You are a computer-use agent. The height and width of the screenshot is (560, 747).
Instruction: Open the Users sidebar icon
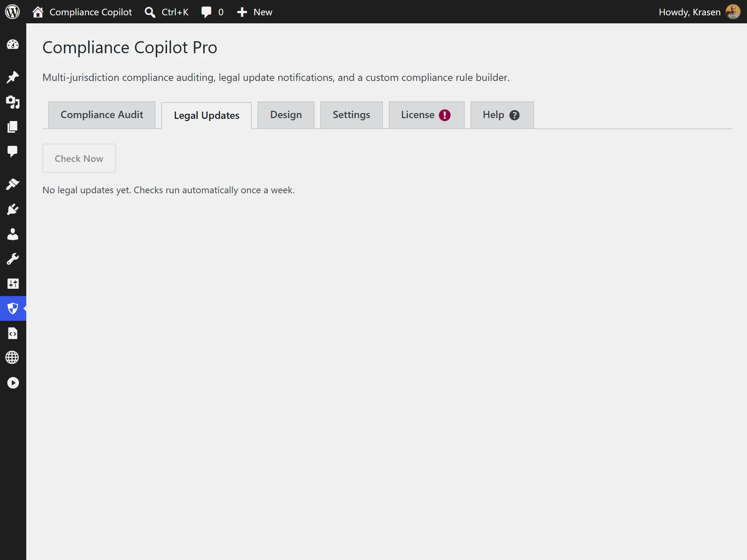[13, 234]
